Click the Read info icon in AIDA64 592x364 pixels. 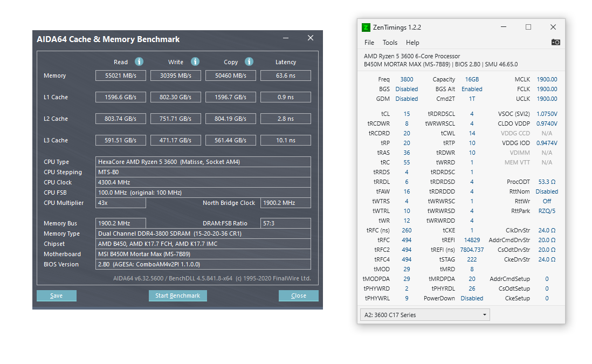[x=139, y=61]
